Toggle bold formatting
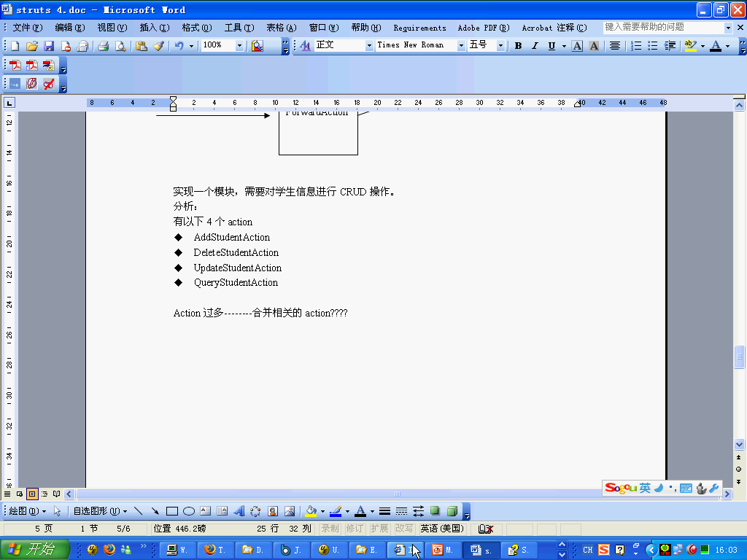The width and height of the screenshot is (747, 560). point(519,46)
